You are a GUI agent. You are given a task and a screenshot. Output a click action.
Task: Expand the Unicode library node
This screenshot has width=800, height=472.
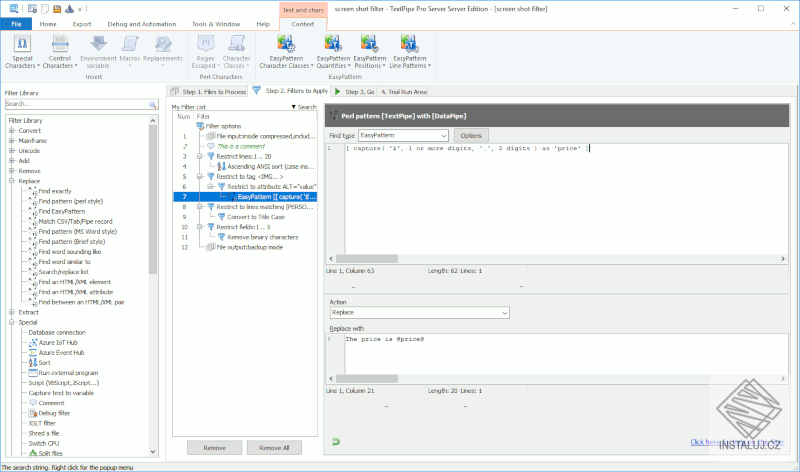(x=12, y=151)
